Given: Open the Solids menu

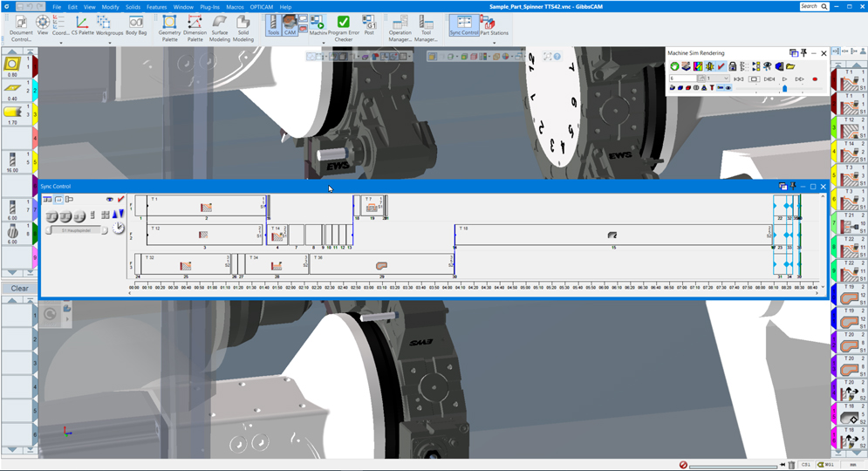Looking at the screenshot, I should [x=133, y=7].
